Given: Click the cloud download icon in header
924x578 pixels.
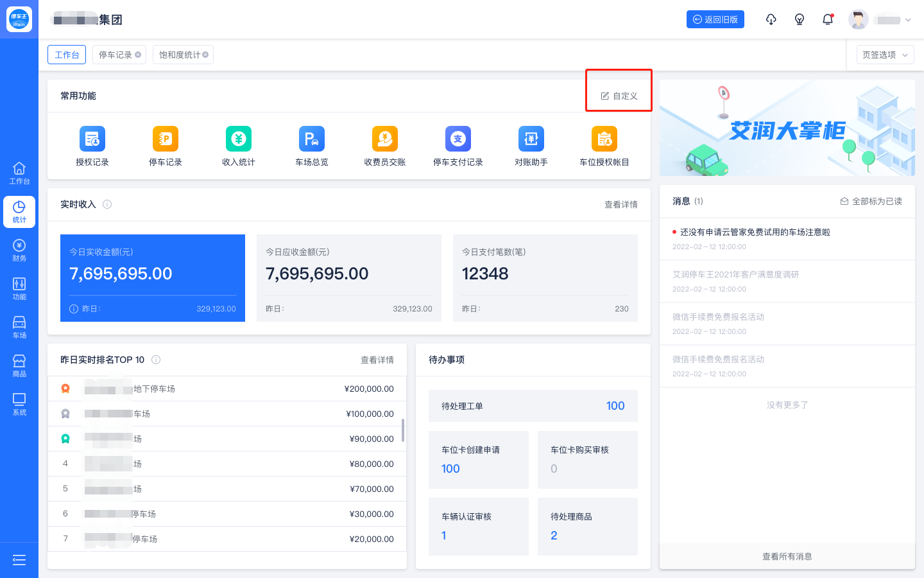Looking at the screenshot, I should coord(771,19).
